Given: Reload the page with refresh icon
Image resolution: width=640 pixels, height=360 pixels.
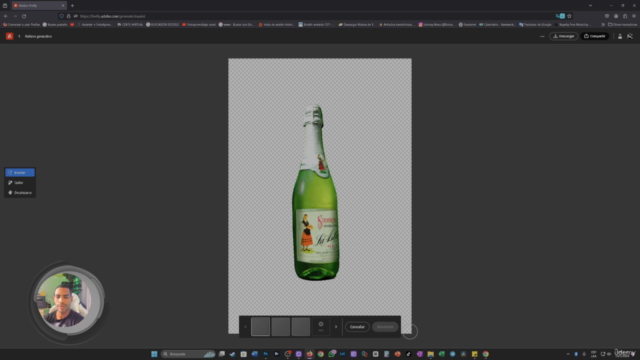Looking at the screenshot, I should coord(24,16).
